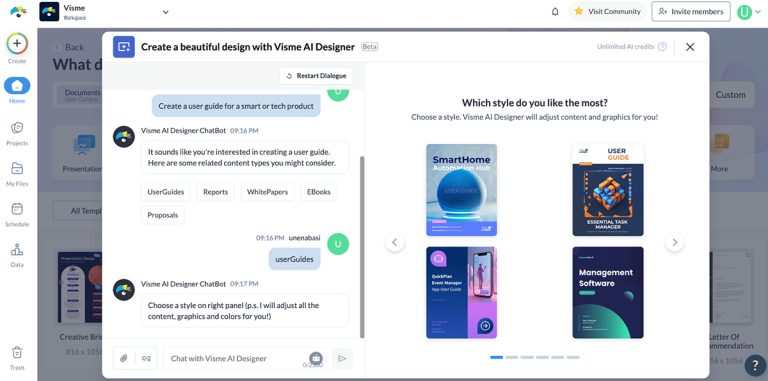
Task: Open the Home sidebar icon
Action: (17, 86)
